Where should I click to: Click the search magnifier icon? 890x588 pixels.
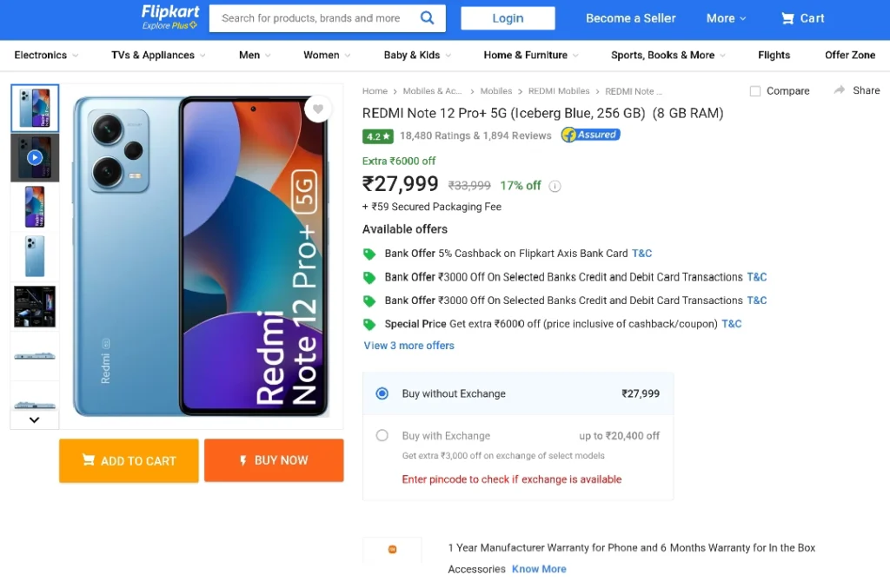(428, 18)
